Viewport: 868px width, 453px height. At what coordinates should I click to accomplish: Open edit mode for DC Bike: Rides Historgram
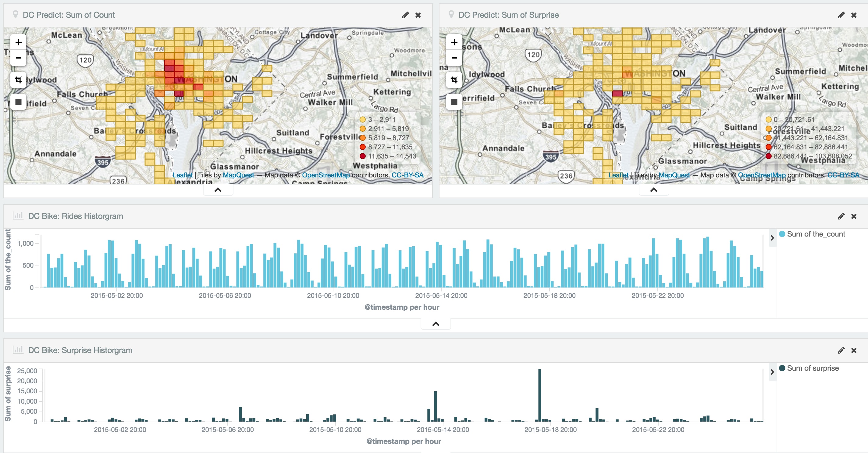point(841,216)
